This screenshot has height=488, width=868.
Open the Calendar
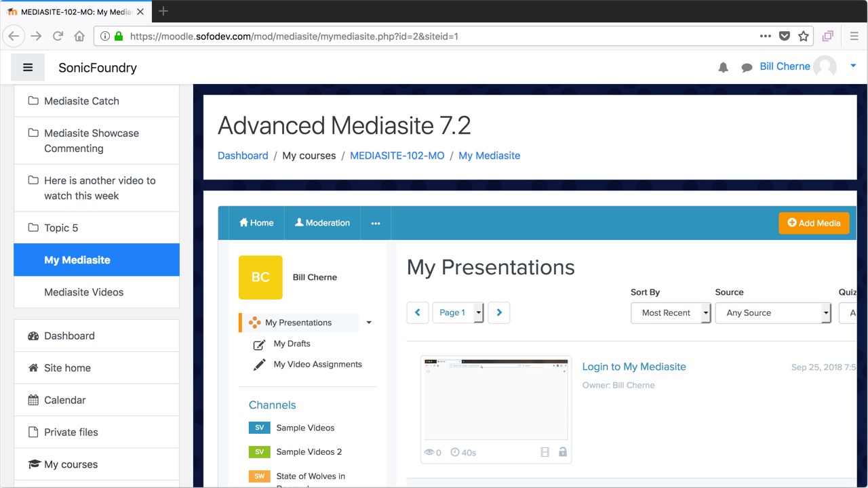point(96,400)
